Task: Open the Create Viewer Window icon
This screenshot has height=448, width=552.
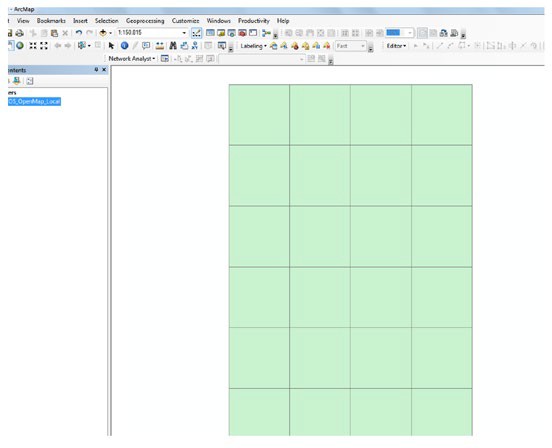Action: click(x=222, y=45)
